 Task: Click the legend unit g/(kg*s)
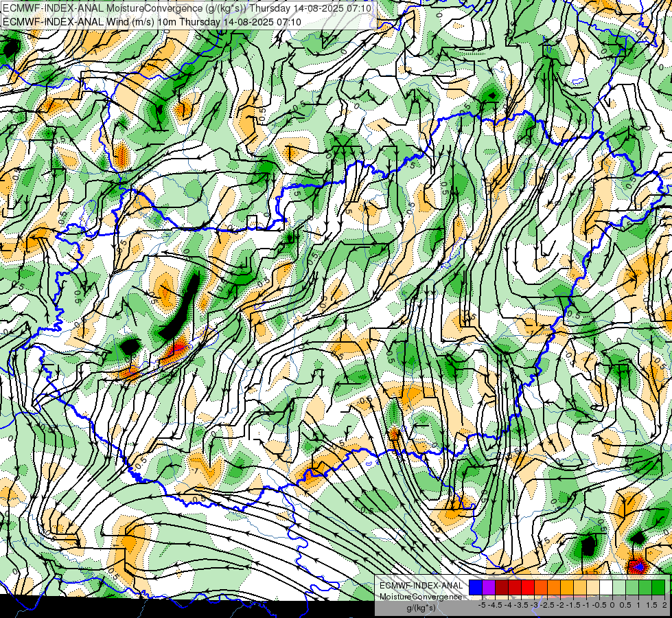421,608
